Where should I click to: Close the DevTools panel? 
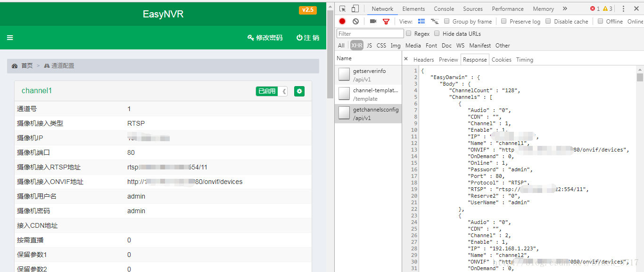click(636, 8)
